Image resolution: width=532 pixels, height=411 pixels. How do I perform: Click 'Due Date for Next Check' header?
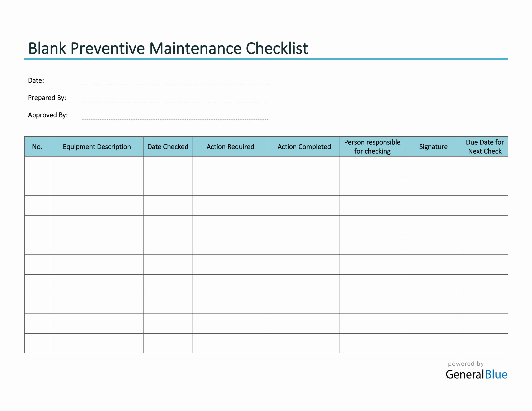coord(485,147)
